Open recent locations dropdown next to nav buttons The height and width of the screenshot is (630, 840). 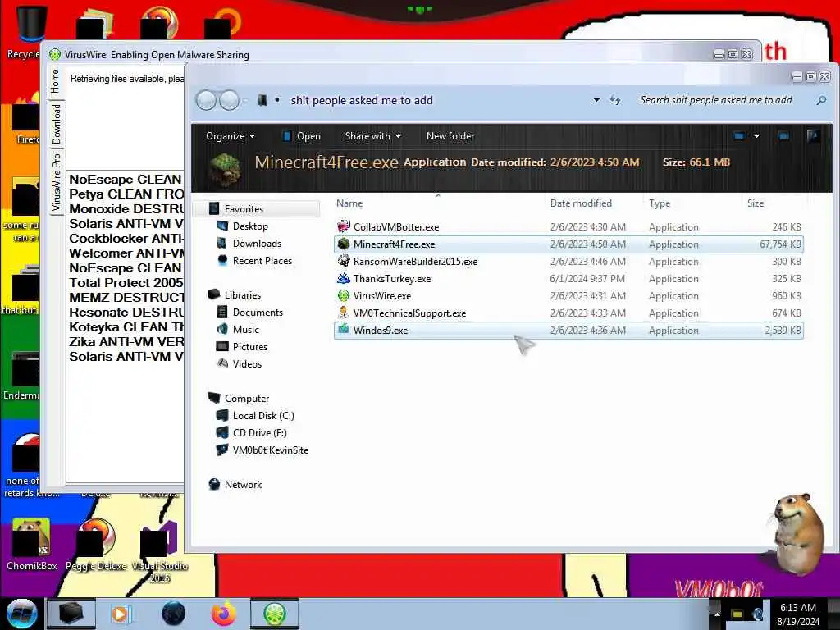coord(246,100)
